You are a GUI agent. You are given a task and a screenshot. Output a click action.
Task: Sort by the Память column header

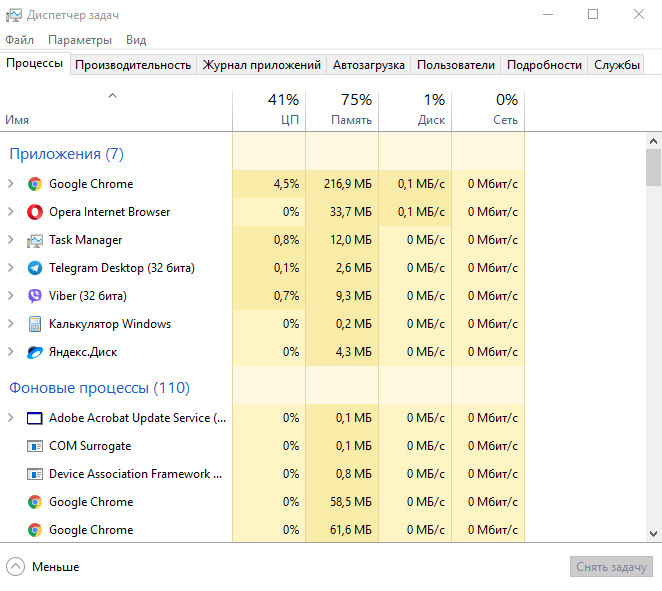tap(342, 111)
